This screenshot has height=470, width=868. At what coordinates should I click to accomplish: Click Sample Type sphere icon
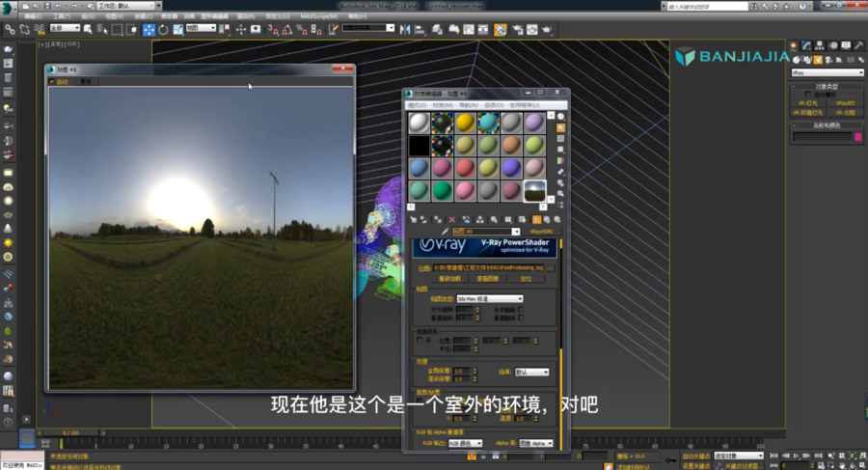tap(560, 117)
